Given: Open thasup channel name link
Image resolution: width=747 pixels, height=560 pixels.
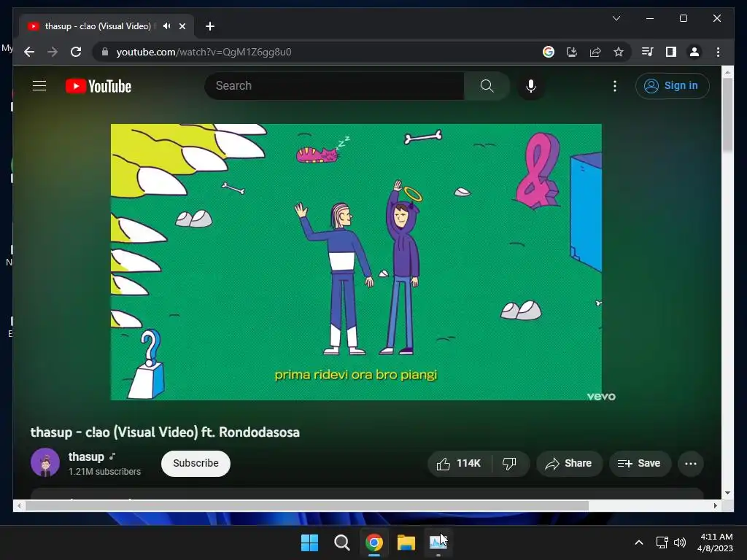Looking at the screenshot, I should (x=86, y=456).
